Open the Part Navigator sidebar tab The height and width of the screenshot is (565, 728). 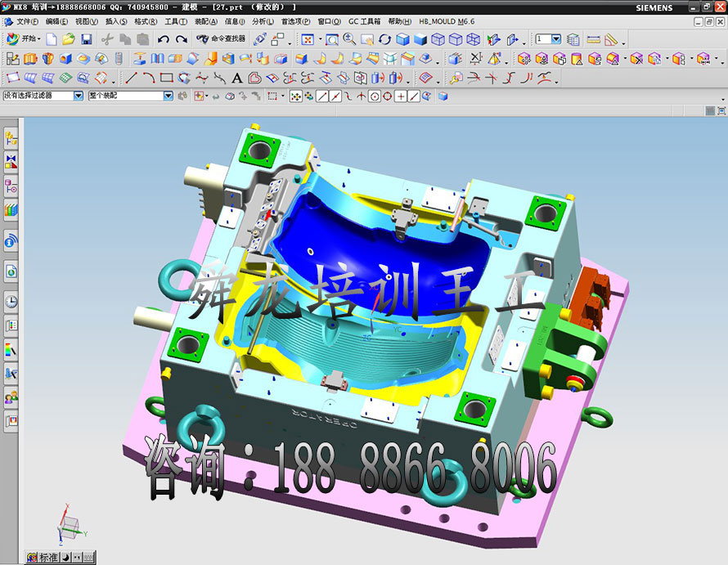11,186
